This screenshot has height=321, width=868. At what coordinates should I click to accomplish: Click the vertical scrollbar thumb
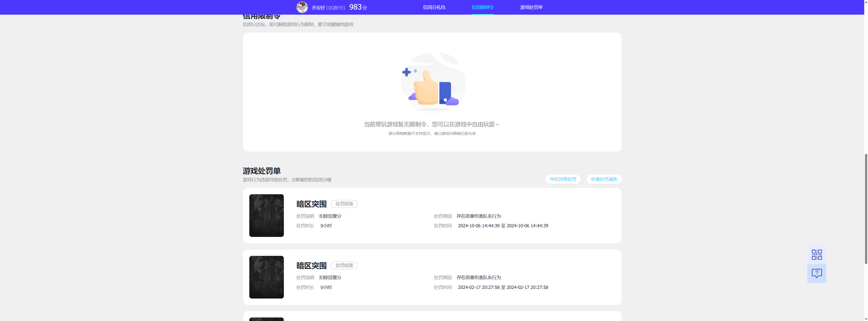tap(866, 209)
